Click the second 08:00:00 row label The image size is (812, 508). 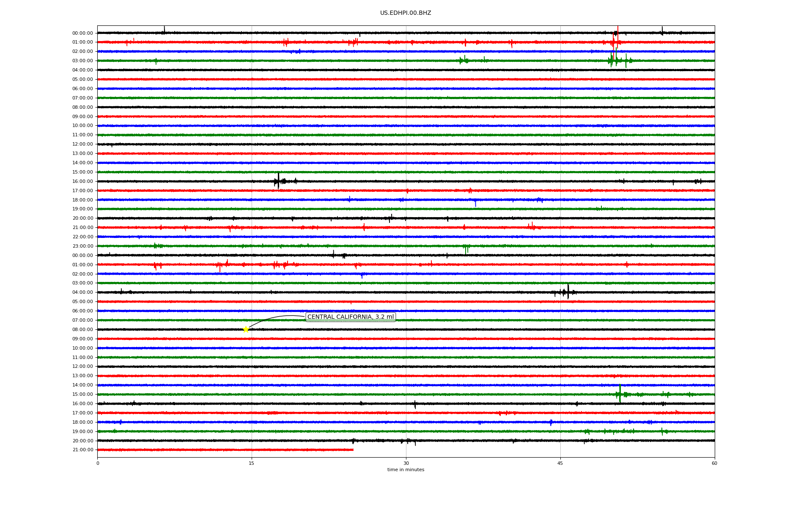(x=82, y=329)
